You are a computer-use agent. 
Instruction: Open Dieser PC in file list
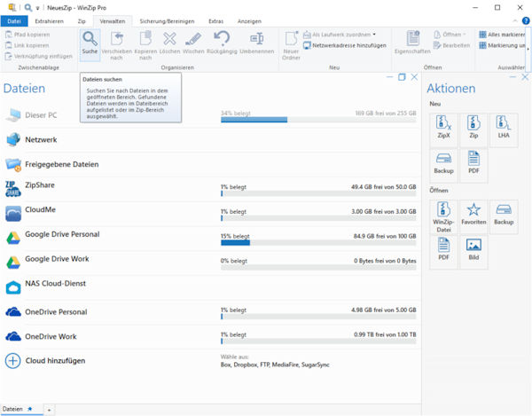pyautogui.click(x=210, y=115)
